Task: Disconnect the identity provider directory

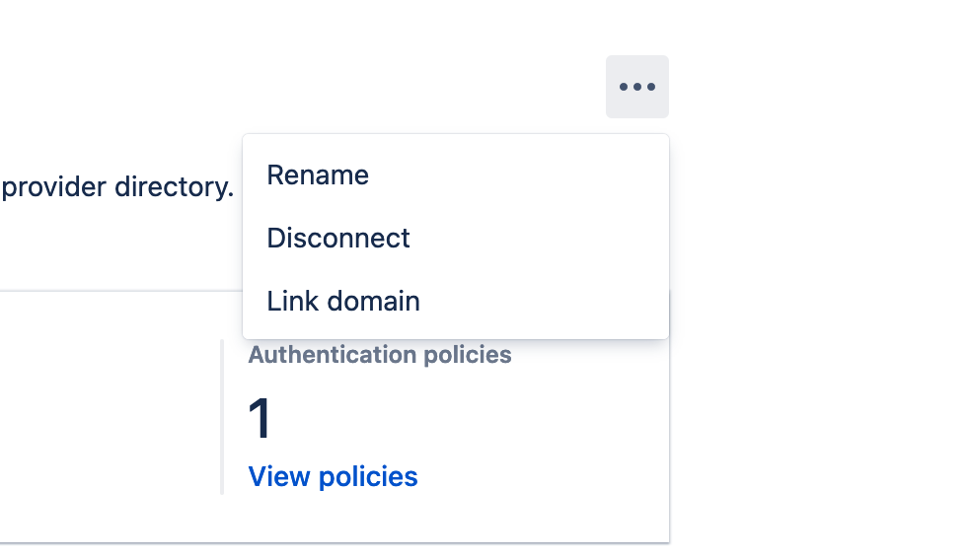Action: (338, 238)
